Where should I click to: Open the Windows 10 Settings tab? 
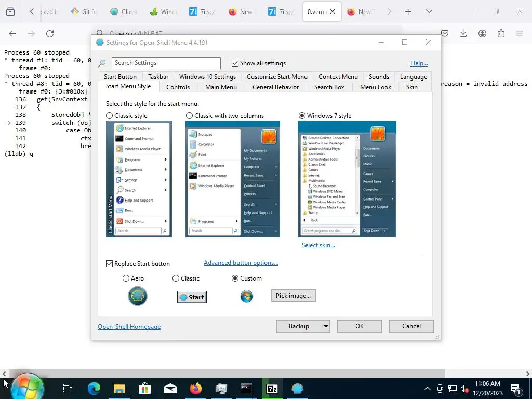coord(208,77)
